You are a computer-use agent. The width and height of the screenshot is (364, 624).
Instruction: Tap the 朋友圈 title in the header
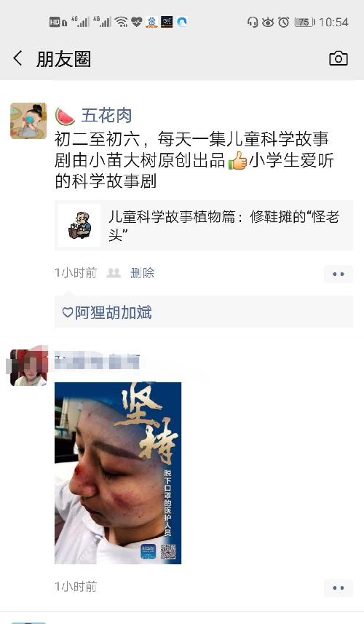[x=63, y=59]
